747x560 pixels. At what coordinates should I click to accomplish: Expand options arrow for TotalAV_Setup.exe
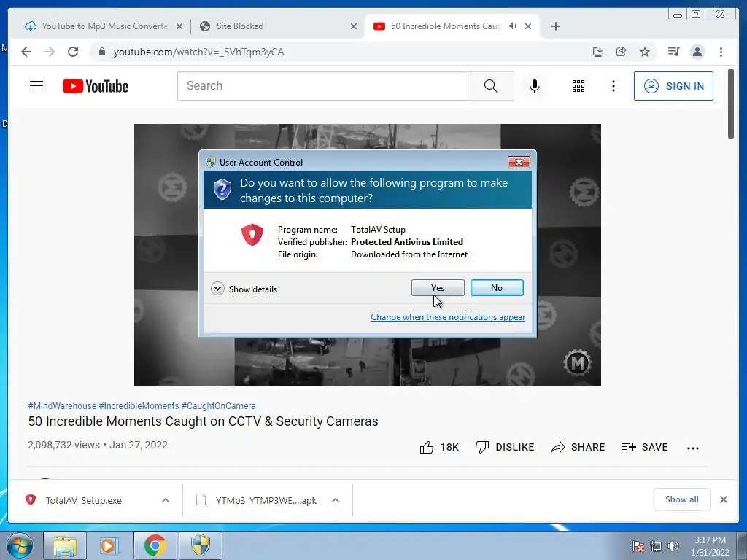(x=166, y=500)
